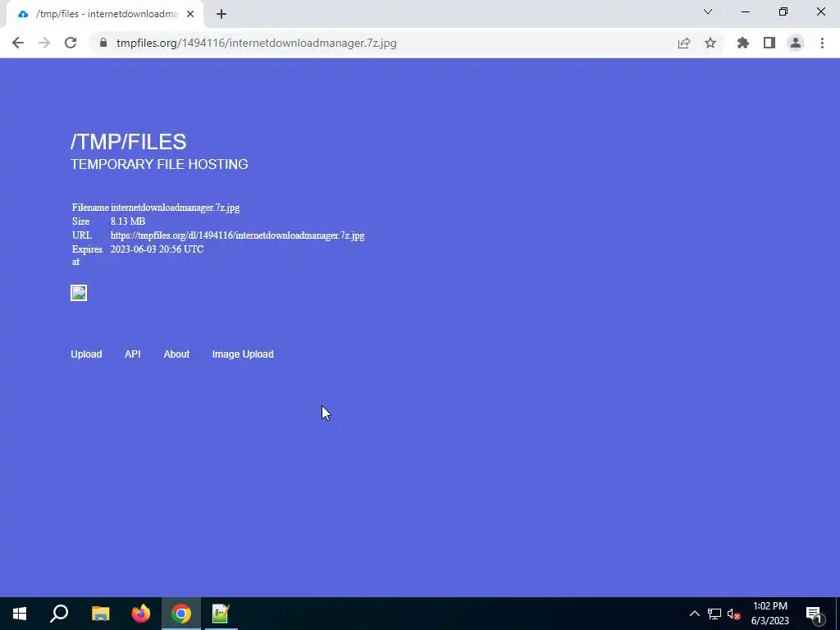840x630 pixels.
Task: Restore down the Chrome window
Action: (783, 11)
